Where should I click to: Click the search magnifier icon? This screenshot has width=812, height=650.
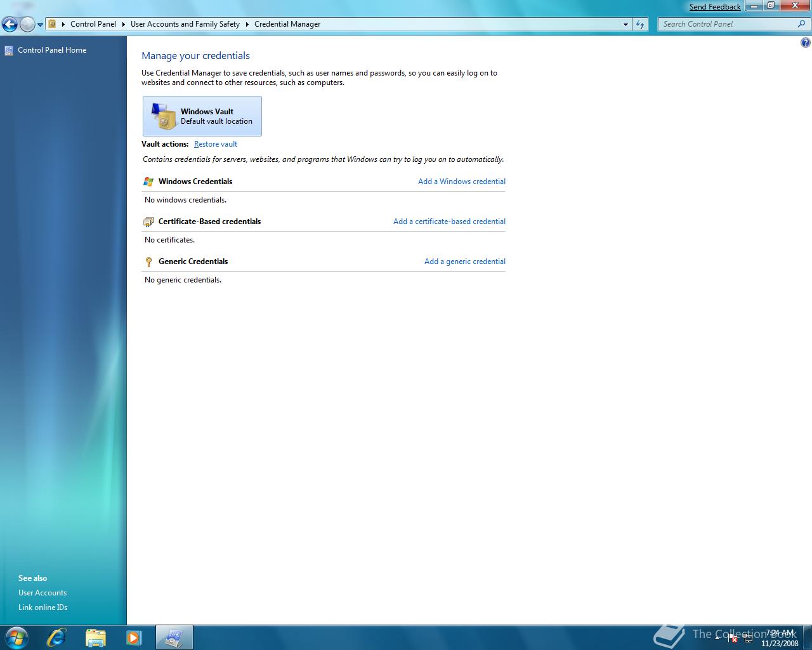802,24
